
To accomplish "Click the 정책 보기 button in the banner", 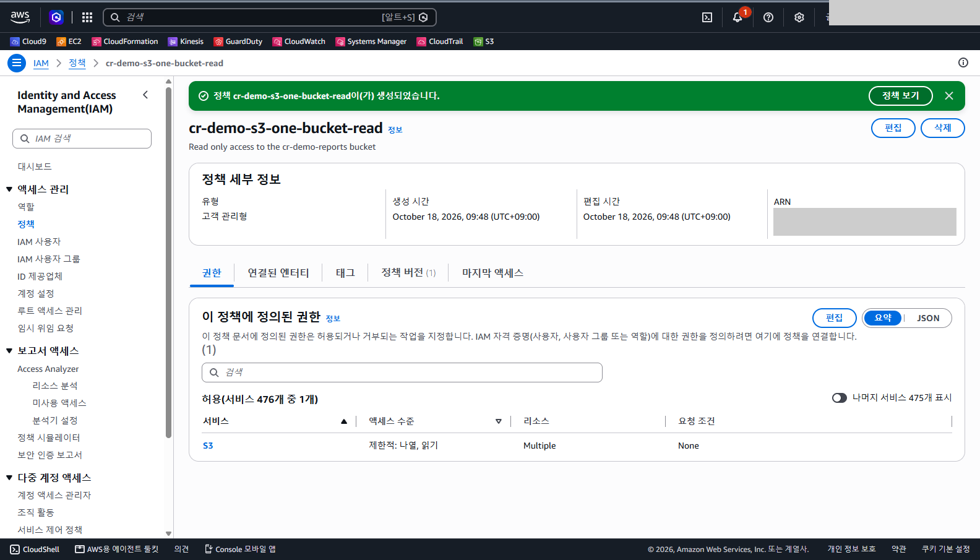I will (x=901, y=96).
